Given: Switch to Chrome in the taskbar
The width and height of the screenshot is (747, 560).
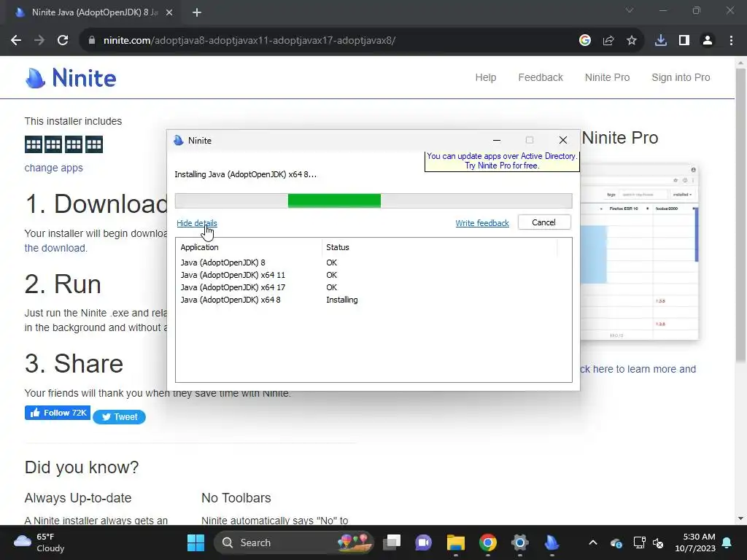Looking at the screenshot, I should pos(487,542).
